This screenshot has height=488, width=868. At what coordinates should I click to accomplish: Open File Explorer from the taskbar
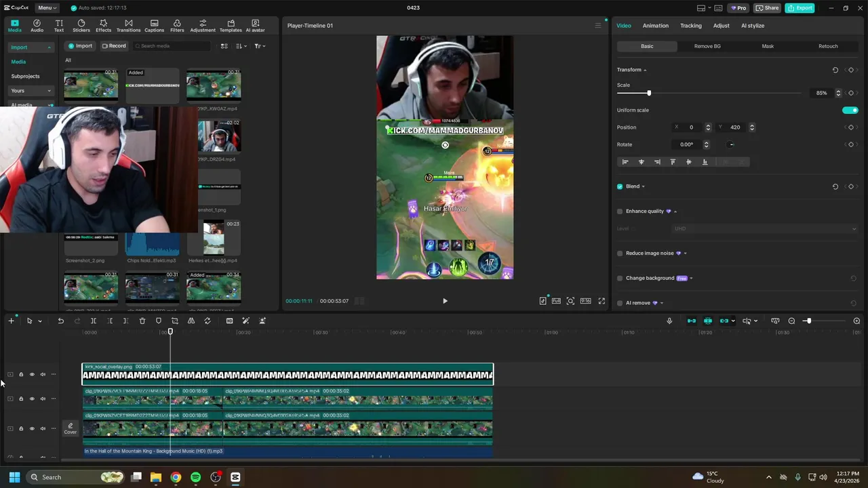tap(156, 477)
